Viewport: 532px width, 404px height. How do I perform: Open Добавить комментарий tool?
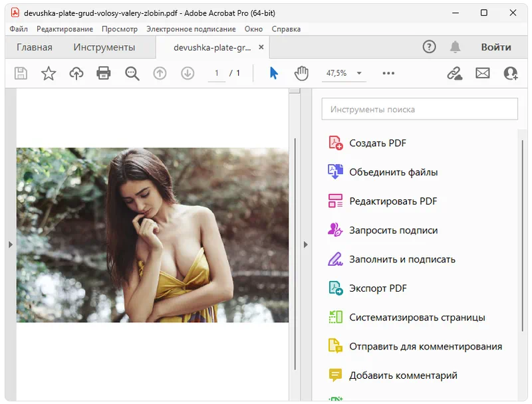pos(404,375)
